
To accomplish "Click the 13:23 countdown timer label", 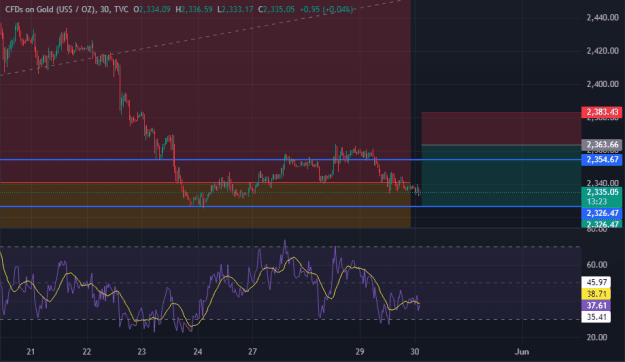I will pos(597,202).
